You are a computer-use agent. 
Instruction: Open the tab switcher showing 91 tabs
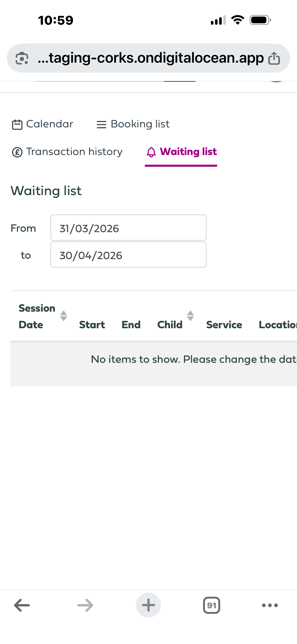(212, 605)
